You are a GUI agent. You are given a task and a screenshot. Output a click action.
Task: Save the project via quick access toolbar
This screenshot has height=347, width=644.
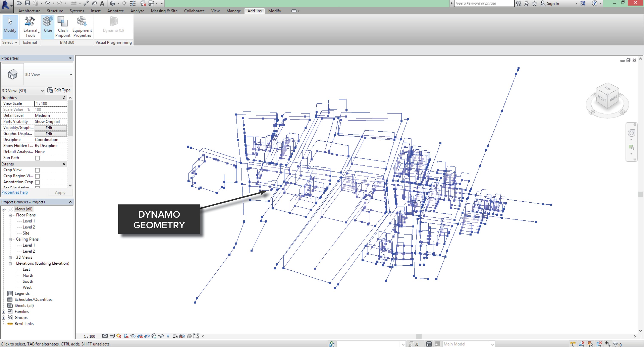(27, 3)
